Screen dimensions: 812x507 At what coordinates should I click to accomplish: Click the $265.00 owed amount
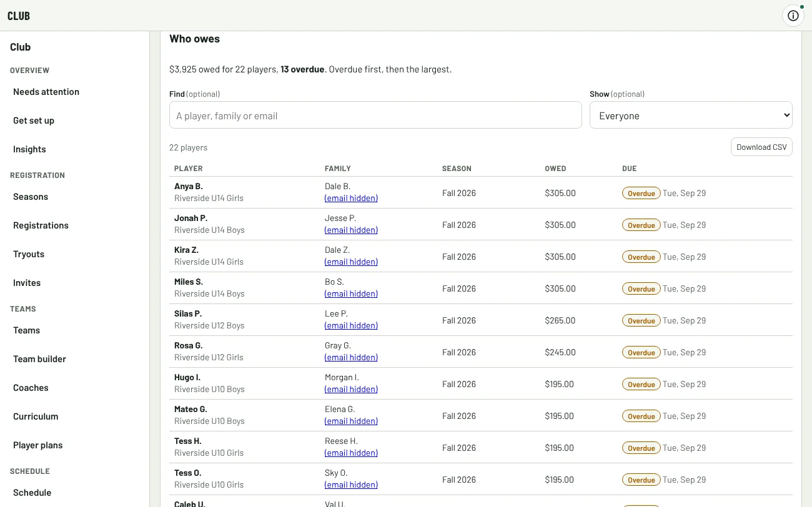[560, 320]
